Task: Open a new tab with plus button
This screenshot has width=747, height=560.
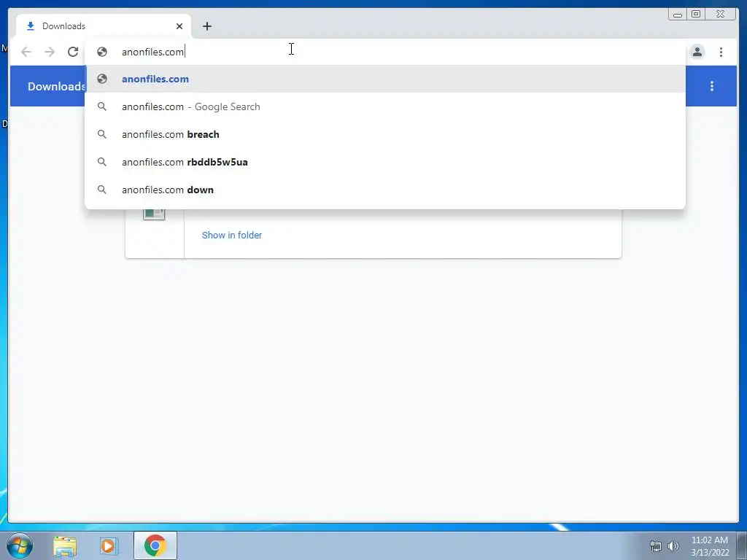Action: 206,26
